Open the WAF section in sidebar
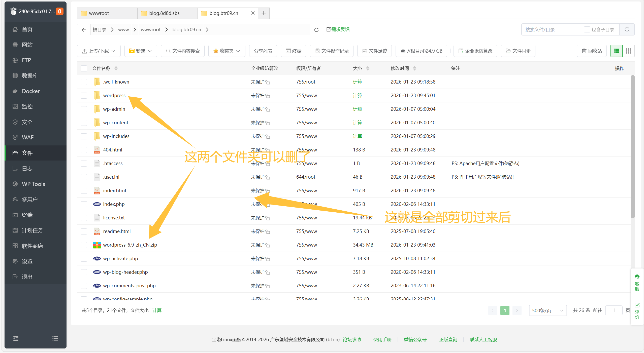644x353 pixels. pos(27,137)
